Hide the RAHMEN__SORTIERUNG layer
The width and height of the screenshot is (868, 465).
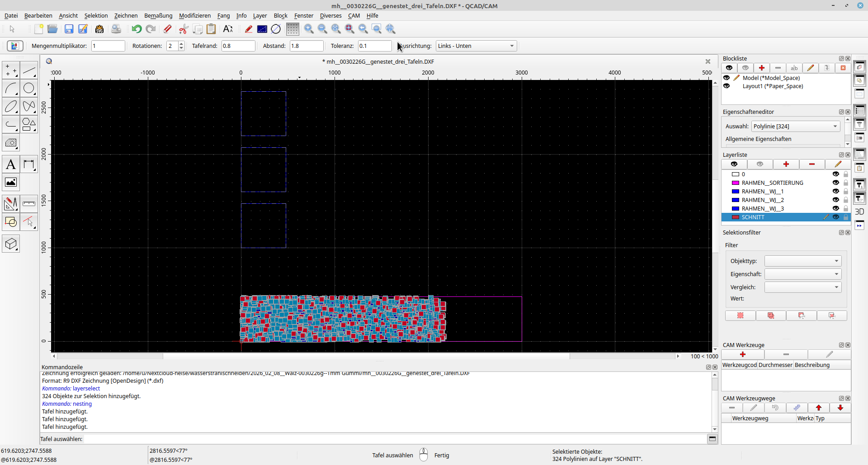[836, 183]
